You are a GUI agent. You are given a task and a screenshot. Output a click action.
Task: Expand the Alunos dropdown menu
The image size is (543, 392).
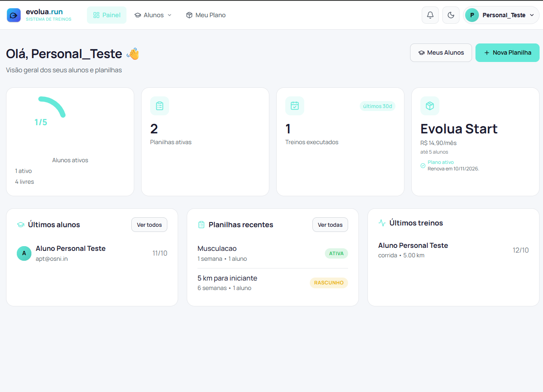(153, 15)
